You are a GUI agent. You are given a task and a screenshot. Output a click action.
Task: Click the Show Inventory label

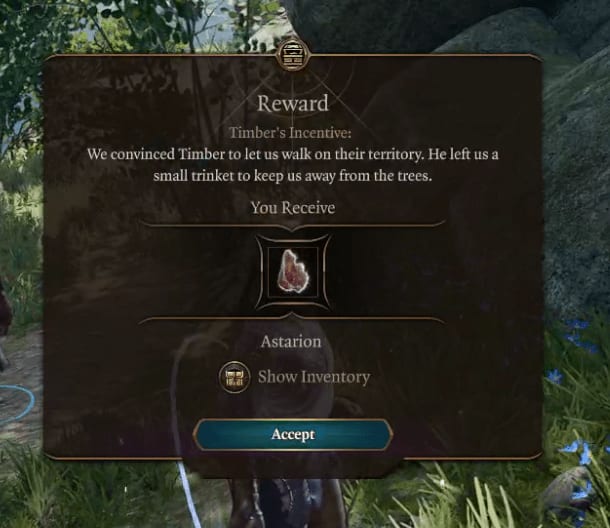(314, 377)
